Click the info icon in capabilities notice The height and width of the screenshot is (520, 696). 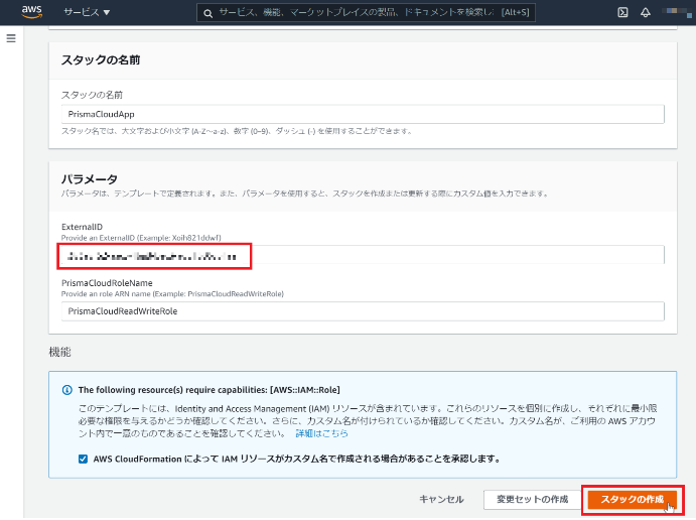click(x=67, y=390)
